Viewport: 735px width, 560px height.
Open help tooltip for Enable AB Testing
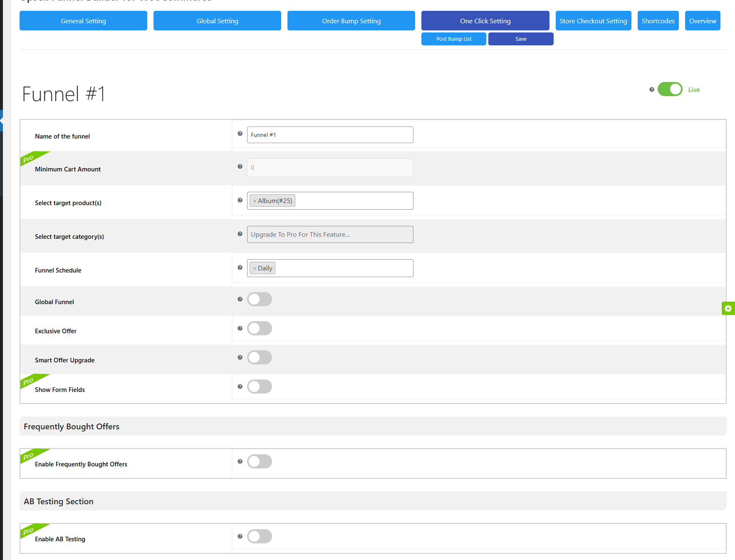240,536
